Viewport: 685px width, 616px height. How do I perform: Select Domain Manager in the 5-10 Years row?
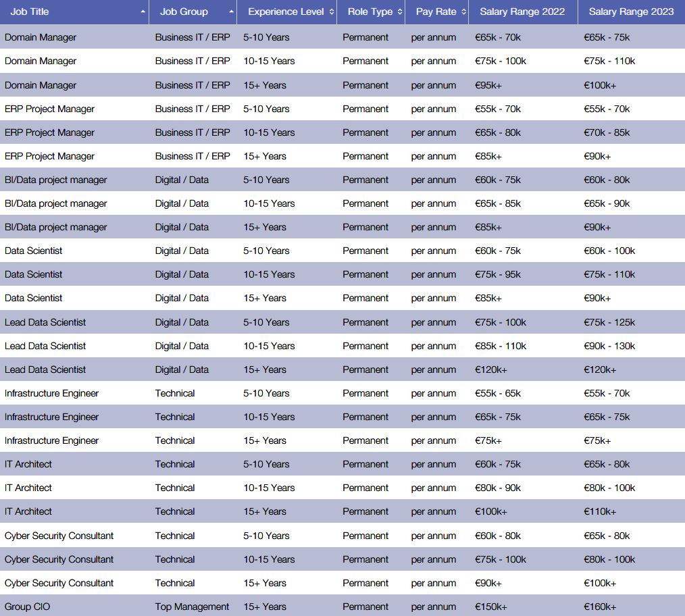tap(40, 37)
